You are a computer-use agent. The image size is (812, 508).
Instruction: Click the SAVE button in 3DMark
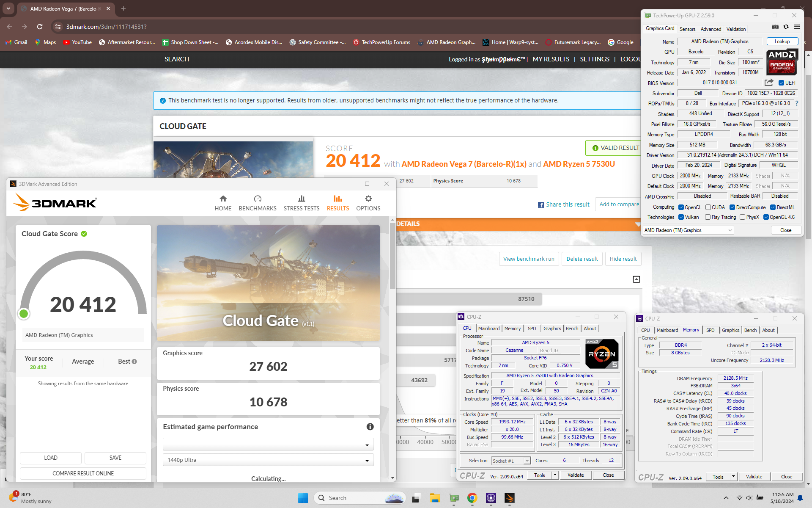(x=115, y=458)
